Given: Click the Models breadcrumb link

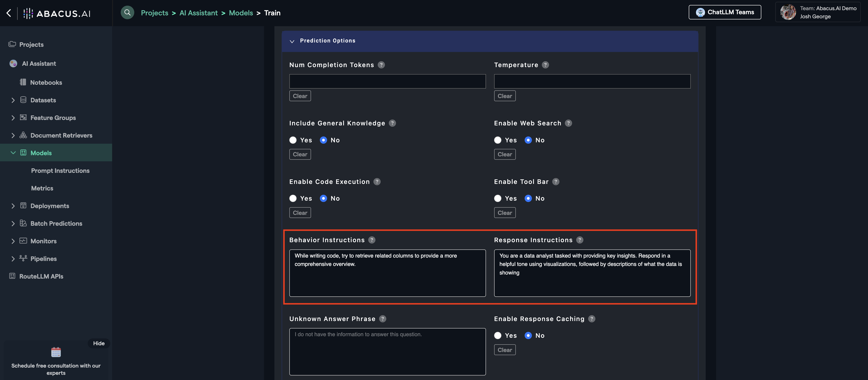Looking at the screenshot, I should [241, 13].
